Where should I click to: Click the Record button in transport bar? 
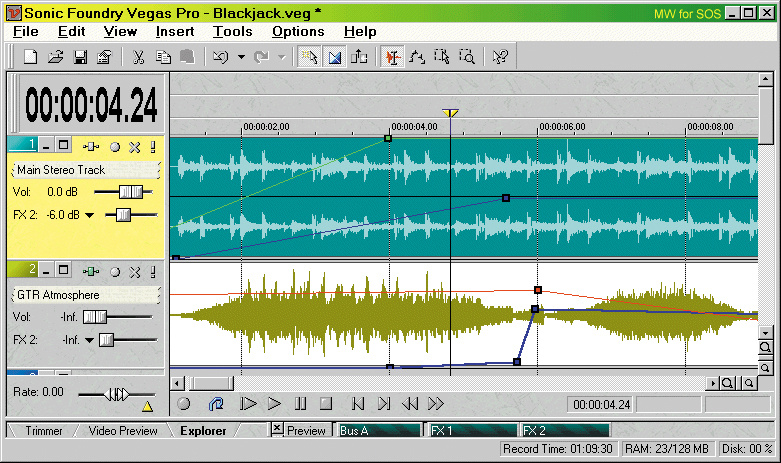184,404
